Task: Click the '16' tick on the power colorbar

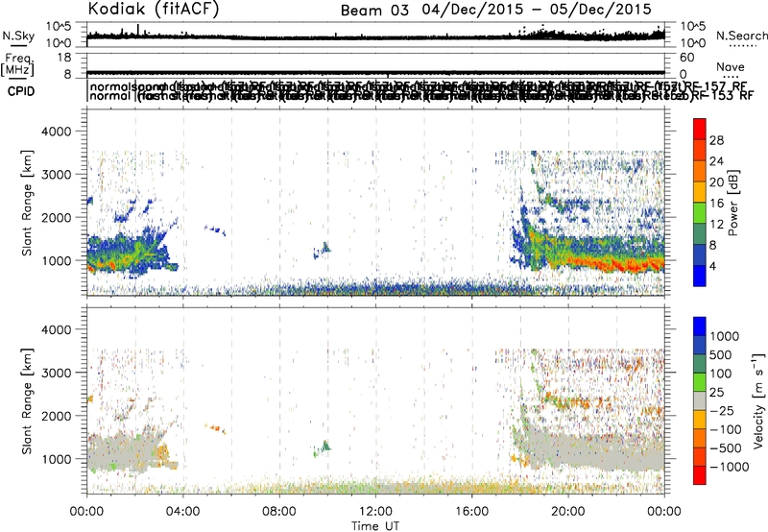Action: click(x=716, y=204)
